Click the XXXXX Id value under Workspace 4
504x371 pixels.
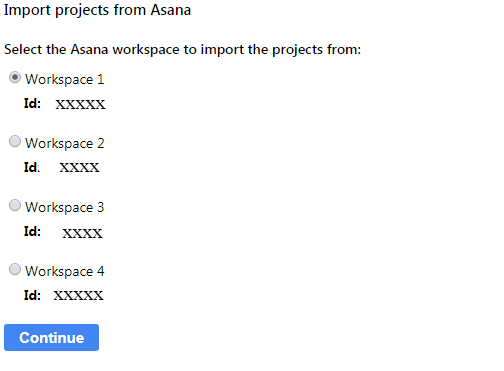pos(78,296)
